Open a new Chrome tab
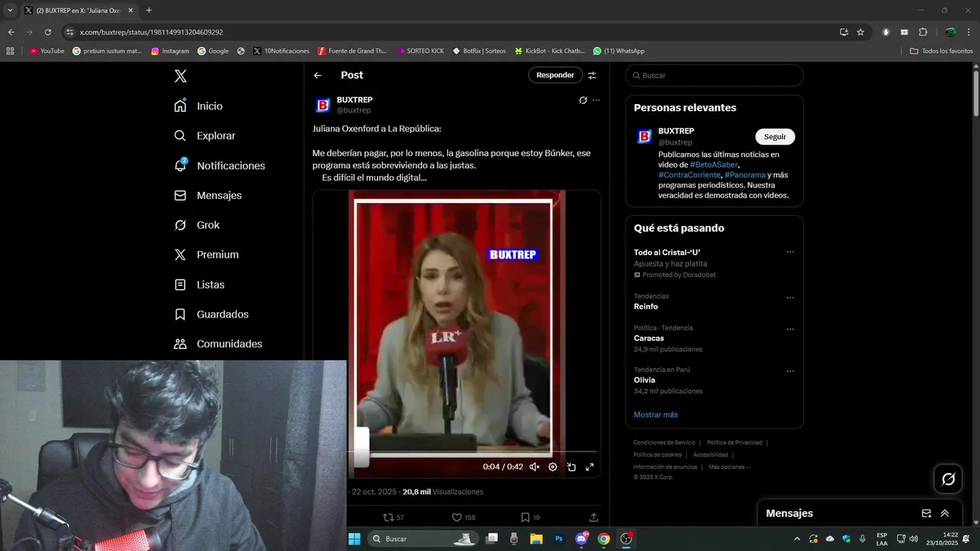Screen dimensions: 980x551 149,11
